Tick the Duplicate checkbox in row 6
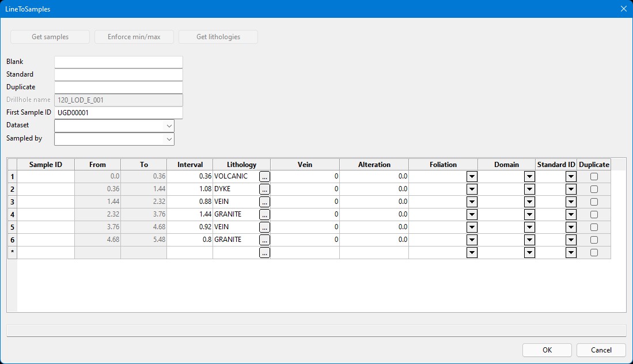 (594, 240)
